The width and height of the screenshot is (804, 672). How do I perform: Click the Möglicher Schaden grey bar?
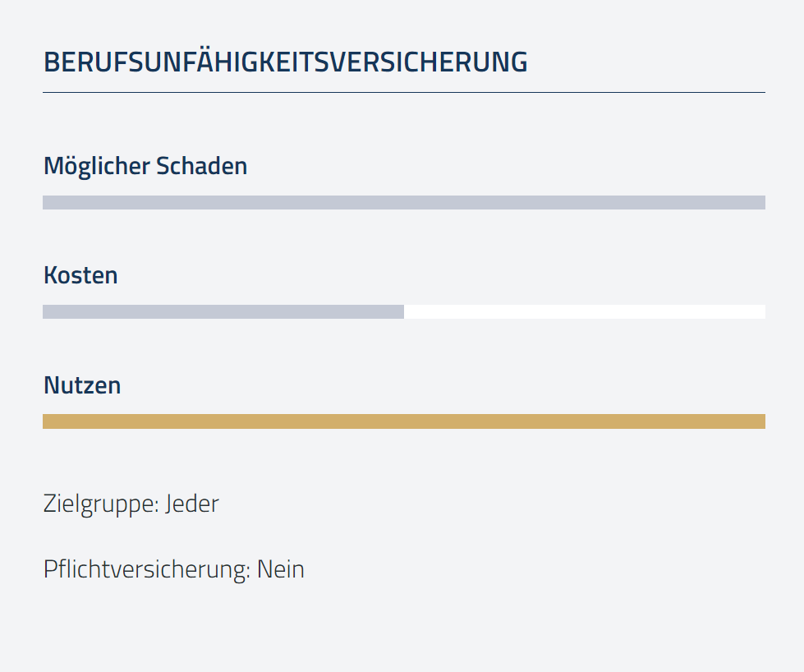(404, 203)
